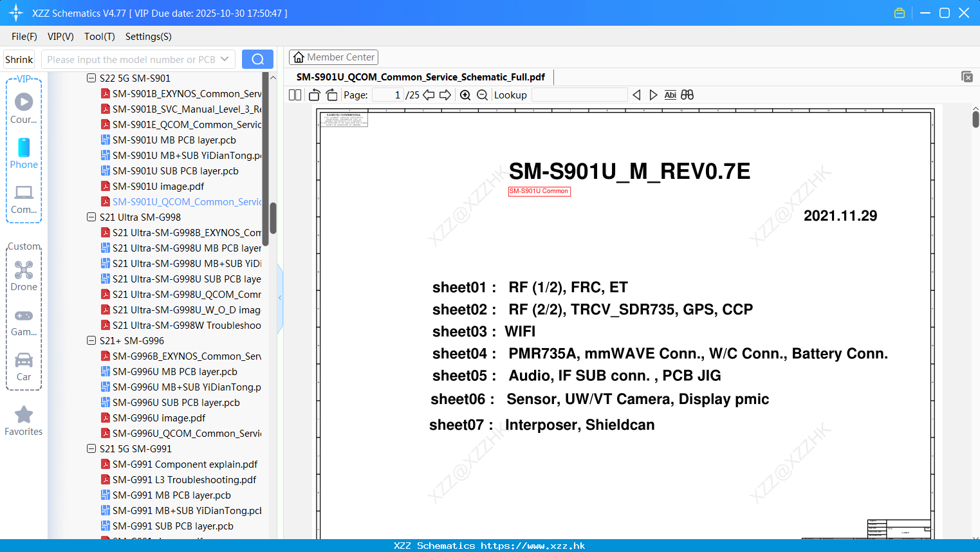Select sheet07 : Interposer, Shieldcan line
The width and height of the screenshot is (980, 552).
tap(542, 425)
